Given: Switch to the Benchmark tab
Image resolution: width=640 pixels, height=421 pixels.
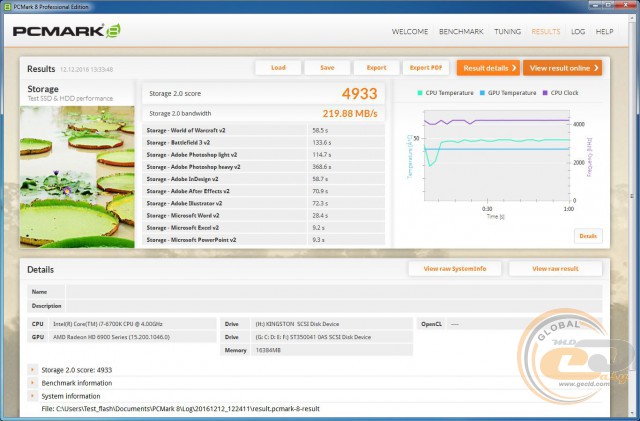Looking at the screenshot, I should (x=461, y=32).
